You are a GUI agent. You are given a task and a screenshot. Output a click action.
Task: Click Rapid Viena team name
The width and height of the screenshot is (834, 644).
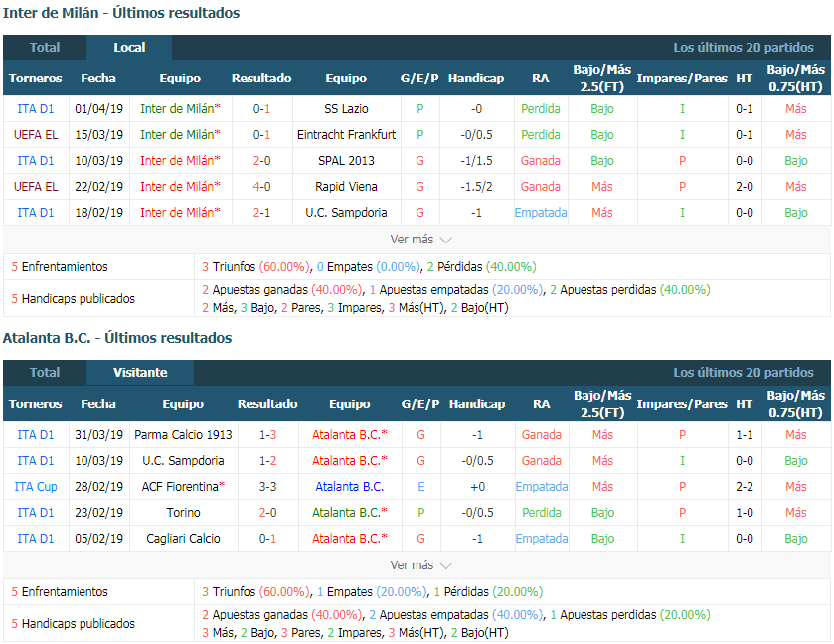(346, 187)
